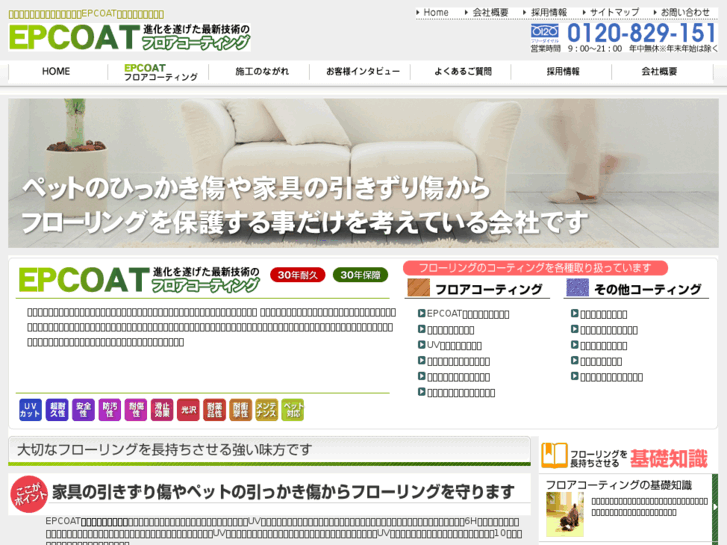
Task: Click the red ここがポイント circle icon
Action: (29, 494)
